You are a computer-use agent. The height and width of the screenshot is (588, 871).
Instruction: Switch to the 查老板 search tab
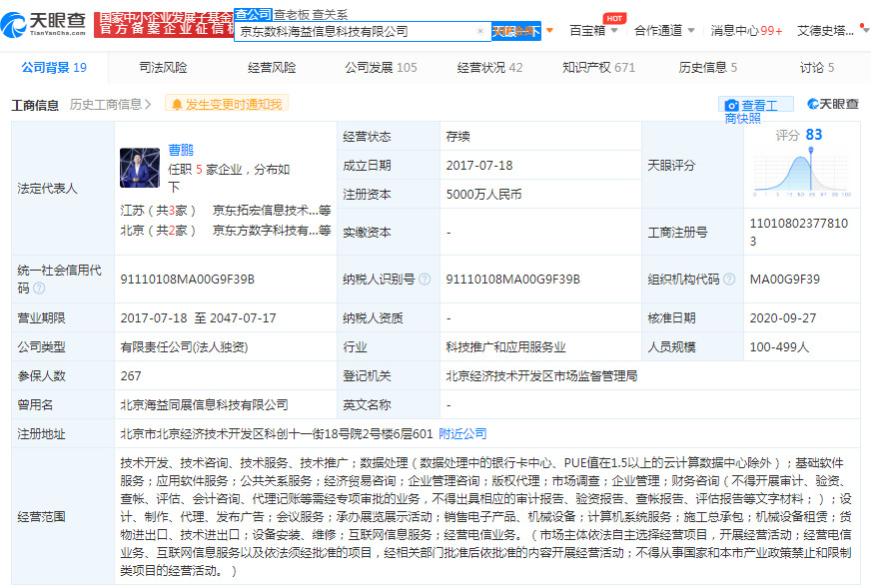[291, 15]
